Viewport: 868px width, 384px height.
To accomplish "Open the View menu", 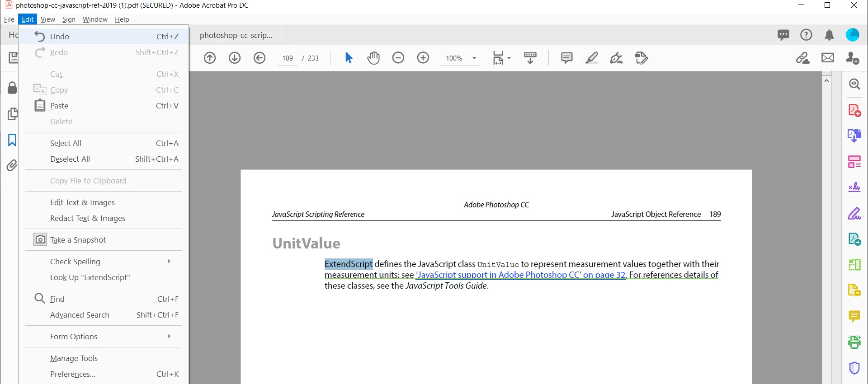I will coord(47,19).
